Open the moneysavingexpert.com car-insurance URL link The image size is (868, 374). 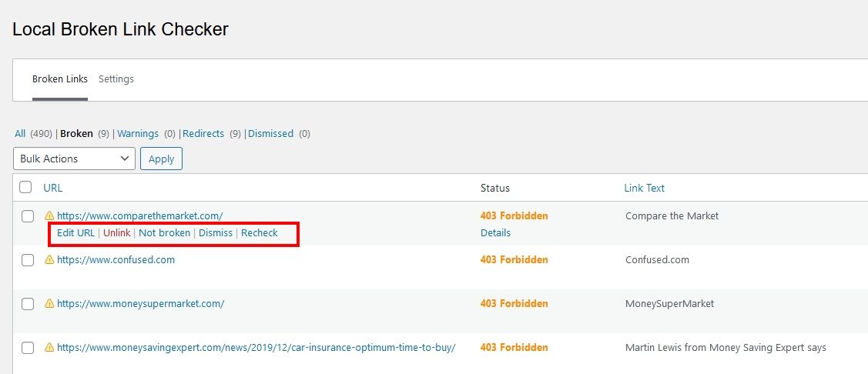[x=256, y=347]
